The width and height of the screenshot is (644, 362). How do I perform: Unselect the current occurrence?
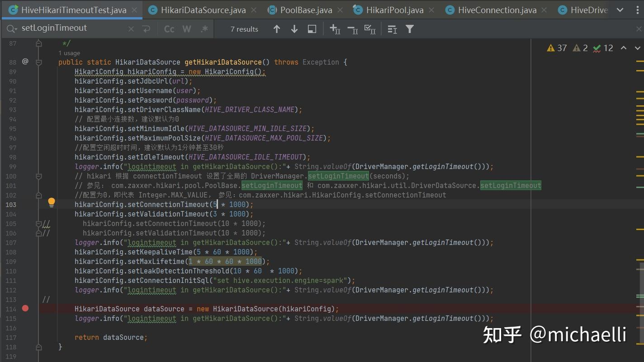click(352, 29)
